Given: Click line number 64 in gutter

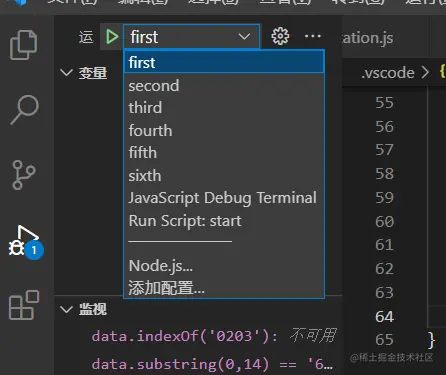Looking at the screenshot, I should click(x=384, y=316).
